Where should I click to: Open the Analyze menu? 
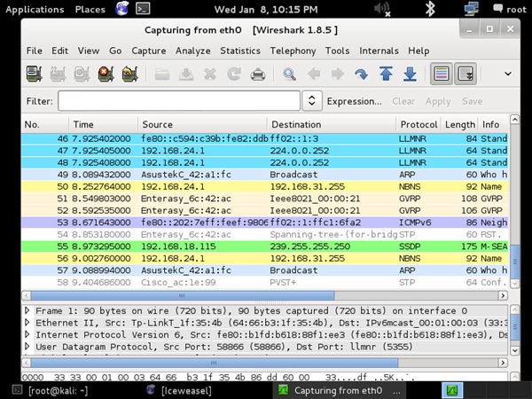coord(192,51)
